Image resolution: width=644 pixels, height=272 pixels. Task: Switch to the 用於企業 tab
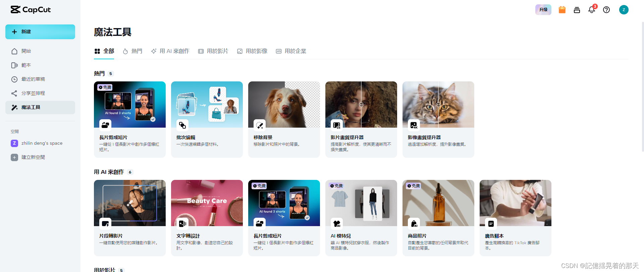click(x=291, y=51)
